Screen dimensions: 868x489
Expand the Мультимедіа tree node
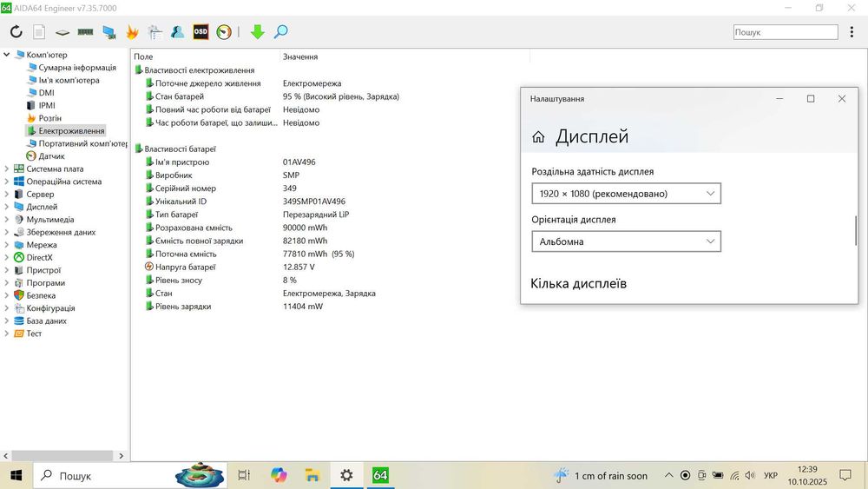tap(7, 219)
